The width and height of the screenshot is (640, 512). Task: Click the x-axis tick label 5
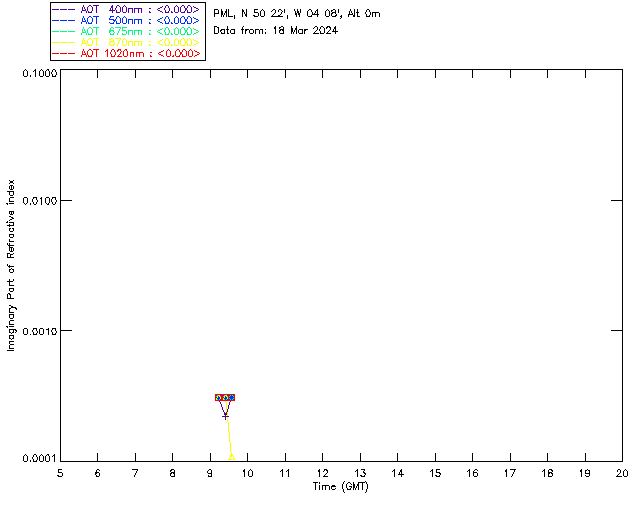click(x=60, y=473)
